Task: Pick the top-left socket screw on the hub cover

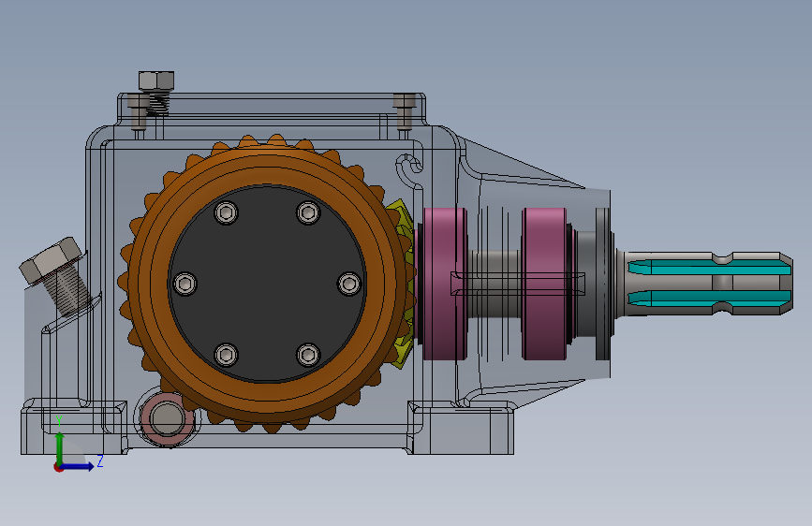Action: point(227,212)
